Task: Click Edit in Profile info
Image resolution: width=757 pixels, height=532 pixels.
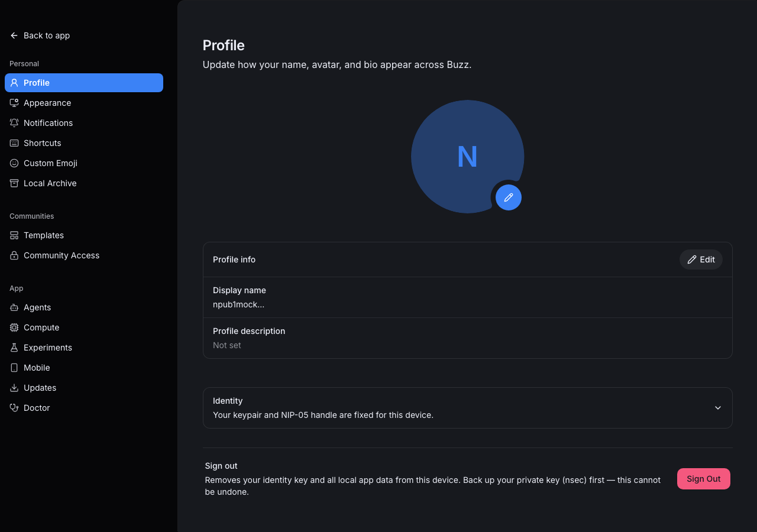Action: pyautogui.click(x=701, y=259)
